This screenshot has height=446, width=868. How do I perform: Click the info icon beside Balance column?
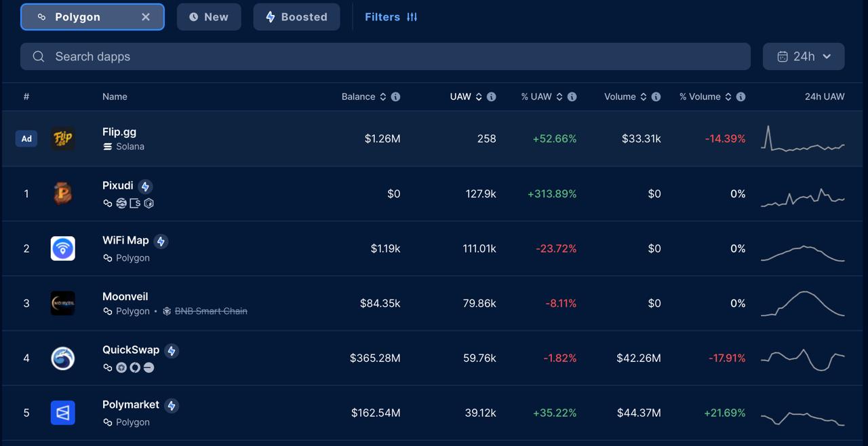[x=395, y=96]
